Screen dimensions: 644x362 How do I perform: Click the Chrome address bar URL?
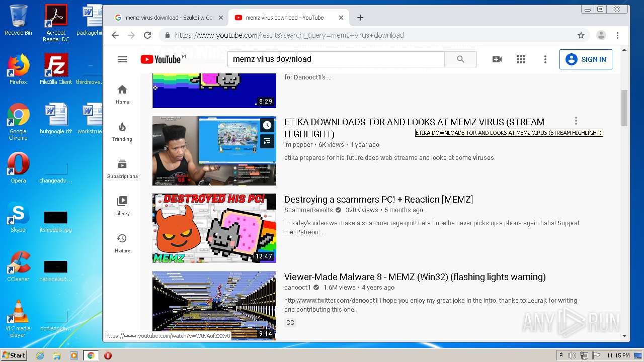pyautogui.click(x=289, y=35)
